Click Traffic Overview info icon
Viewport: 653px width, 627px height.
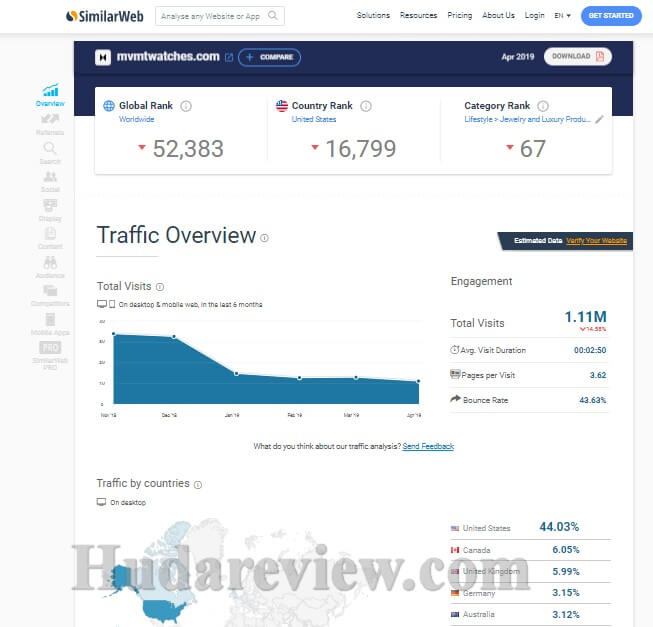tap(264, 238)
